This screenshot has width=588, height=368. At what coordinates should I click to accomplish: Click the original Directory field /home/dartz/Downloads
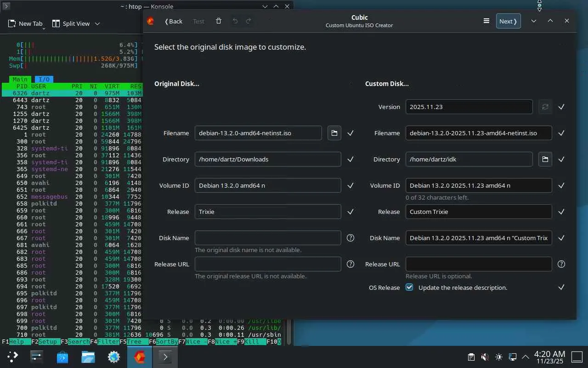[x=268, y=159]
